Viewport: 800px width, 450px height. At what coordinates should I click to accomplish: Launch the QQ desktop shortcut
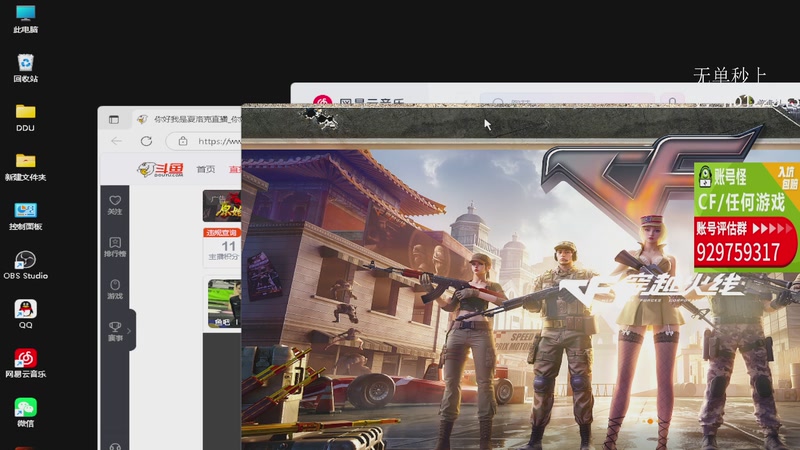(25, 314)
